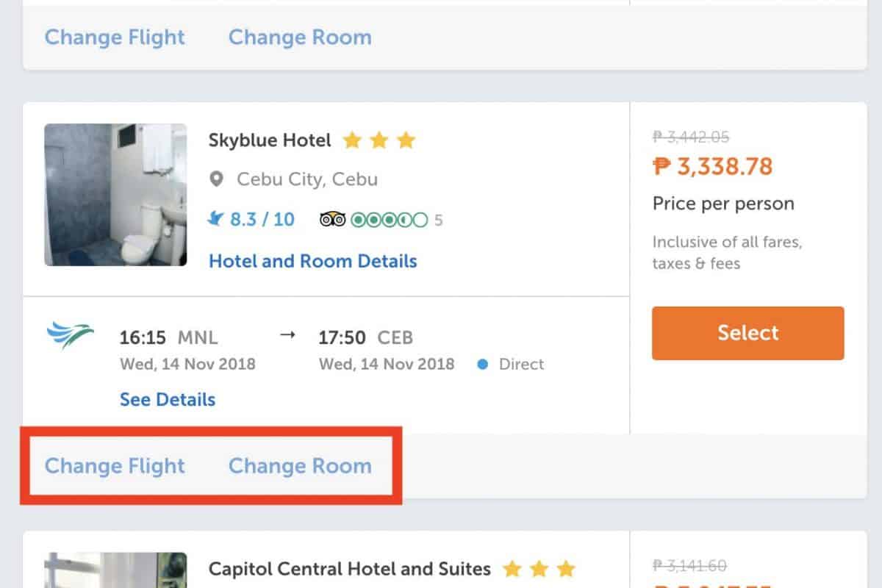Click the TripAdvisor green rating bubbles

click(x=388, y=220)
